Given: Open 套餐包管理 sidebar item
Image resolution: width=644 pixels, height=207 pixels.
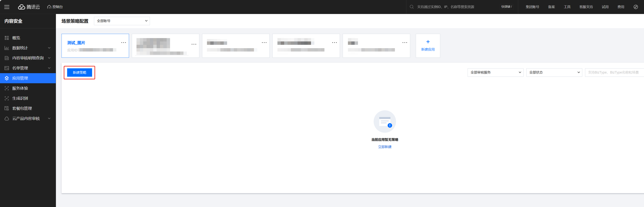Looking at the screenshot, I should click(22, 108).
